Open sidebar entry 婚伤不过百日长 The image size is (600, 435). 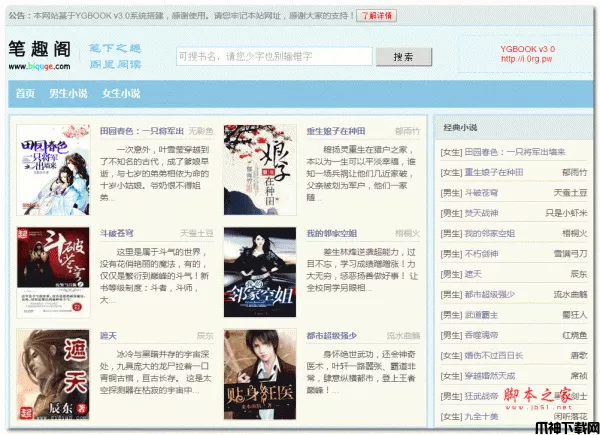(494, 355)
